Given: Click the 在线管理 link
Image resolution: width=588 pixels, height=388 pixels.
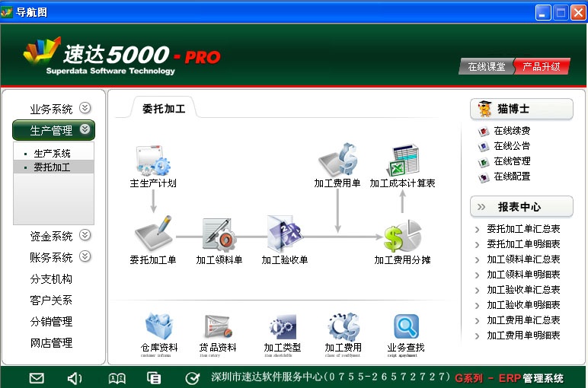Looking at the screenshot, I should [512, 161].
